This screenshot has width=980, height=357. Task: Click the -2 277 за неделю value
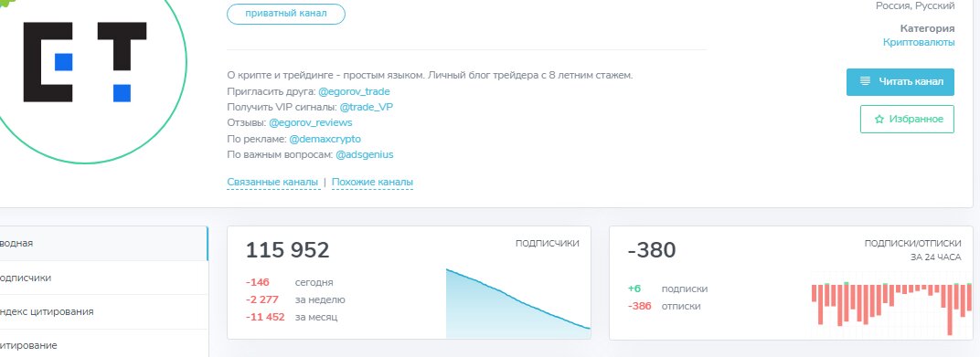[x=261, y=299]
